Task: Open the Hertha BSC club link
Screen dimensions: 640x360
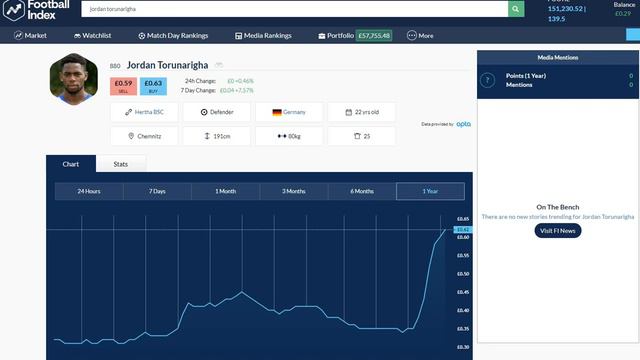Action: point(149,112)
